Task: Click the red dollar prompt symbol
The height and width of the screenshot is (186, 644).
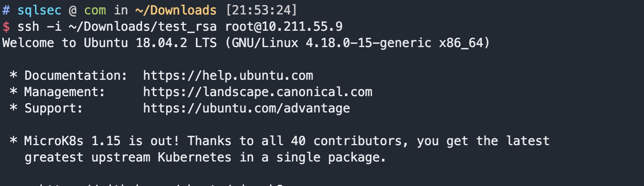Action: [6, 26]
